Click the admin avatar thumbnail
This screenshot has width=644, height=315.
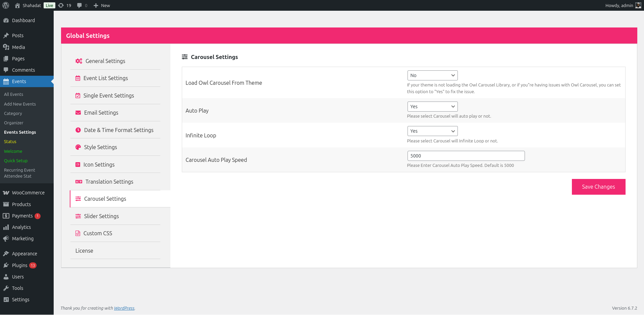point(638,5)
